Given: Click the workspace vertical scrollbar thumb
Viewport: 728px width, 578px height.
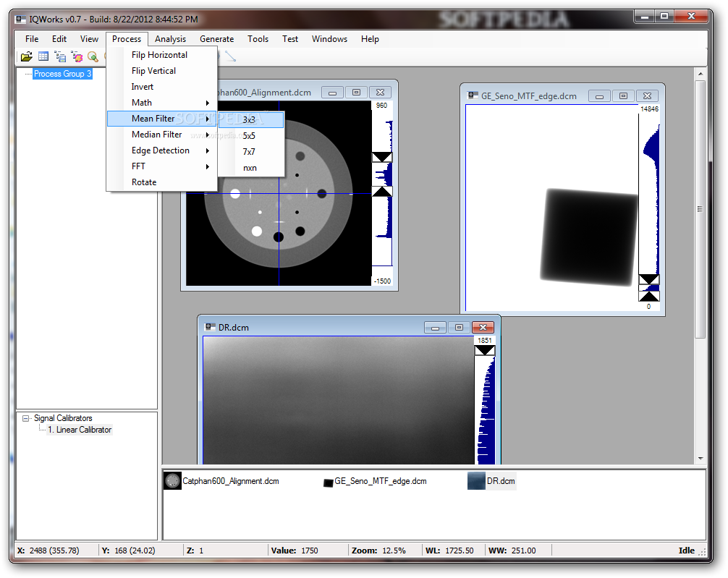Looking at the screenshot, I should (x=701, y=209).
